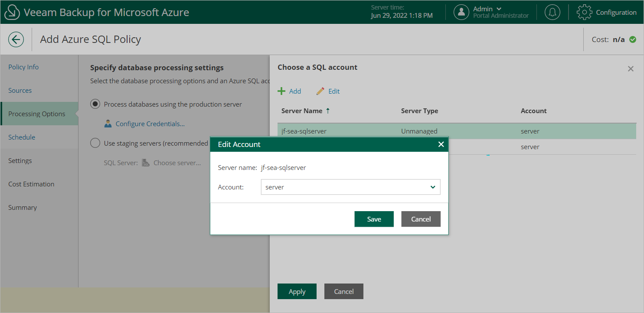Click the Admin user avatar icon
This screenshot has height=313, width=644.
point(461,12)
